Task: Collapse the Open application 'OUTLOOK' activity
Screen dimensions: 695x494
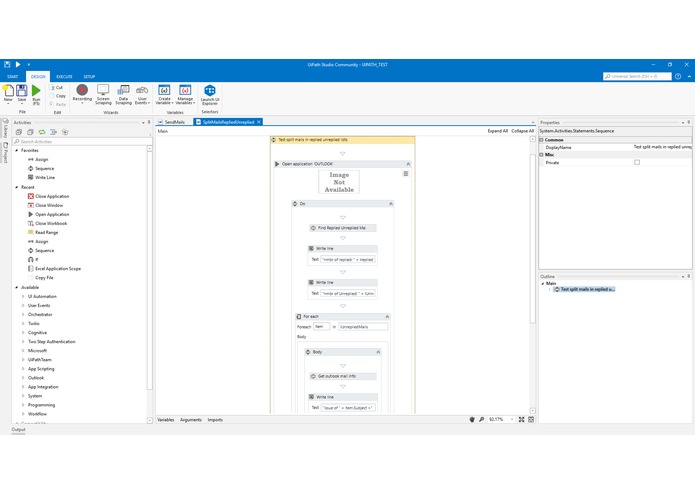Action: click(x=408, y=164)
